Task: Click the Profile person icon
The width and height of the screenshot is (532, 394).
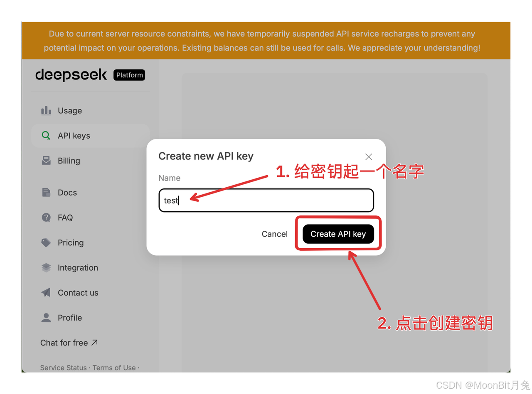Action: pos(46,318)
